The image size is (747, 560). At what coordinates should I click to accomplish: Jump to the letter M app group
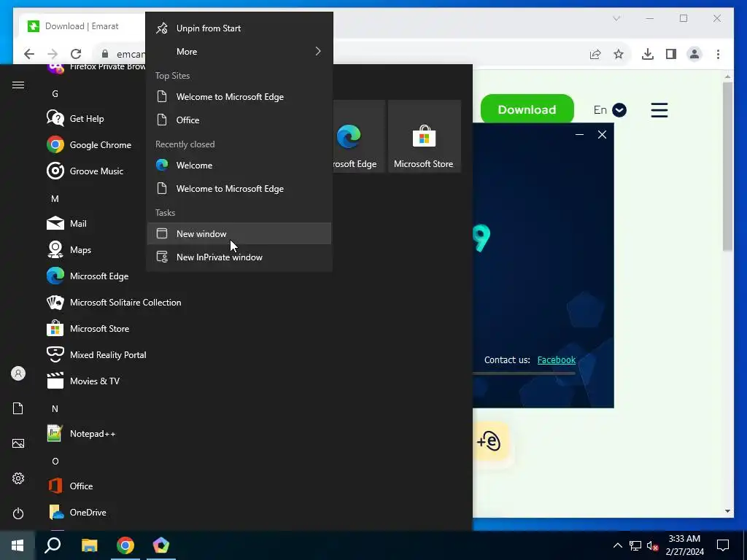(x=55, y=198)
